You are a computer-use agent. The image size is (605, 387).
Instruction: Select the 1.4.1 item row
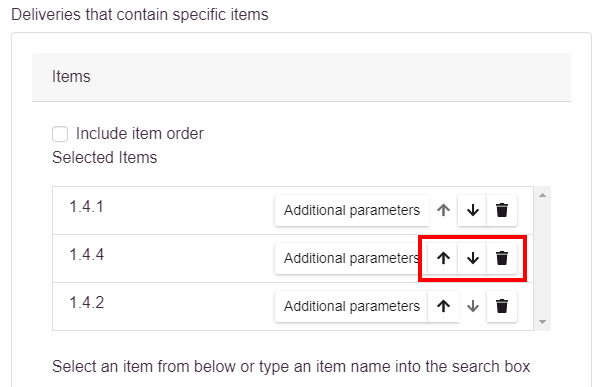click(293, 211)
